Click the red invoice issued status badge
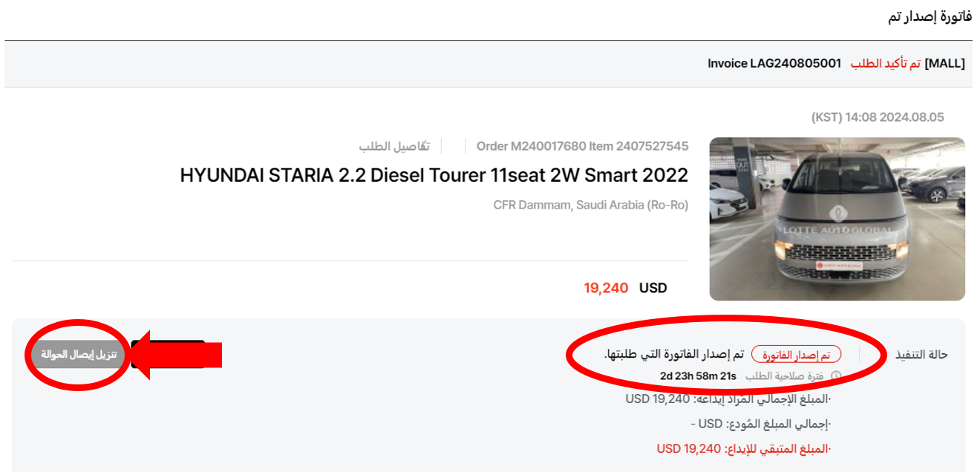Viewport: 980px width, 472px height. click(796, 355)
